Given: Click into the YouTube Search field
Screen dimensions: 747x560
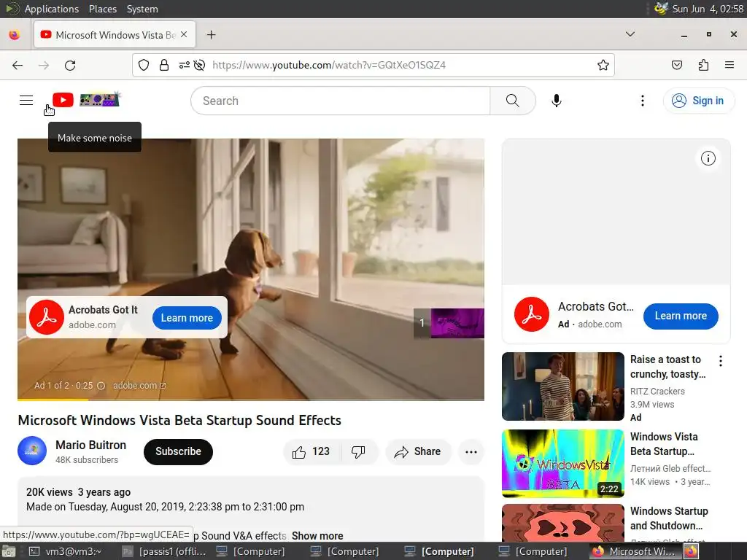Looking at the screenshot, I should 340,101.
